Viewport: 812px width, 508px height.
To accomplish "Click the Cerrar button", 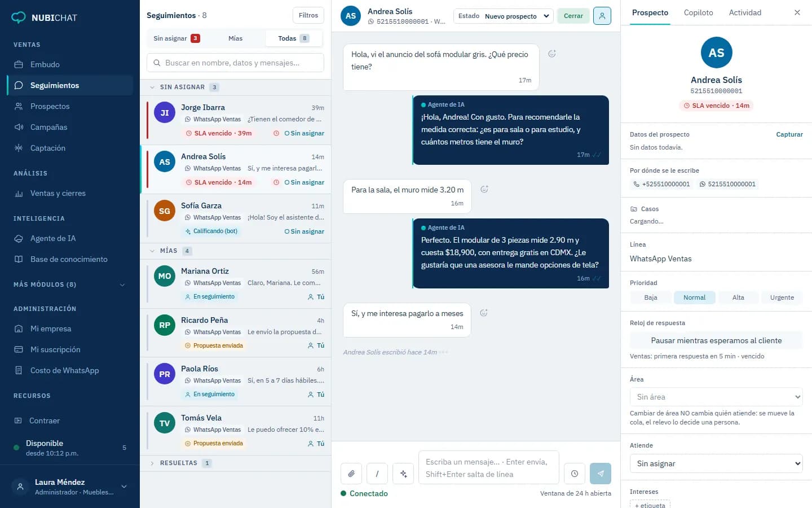I will 573,16.
